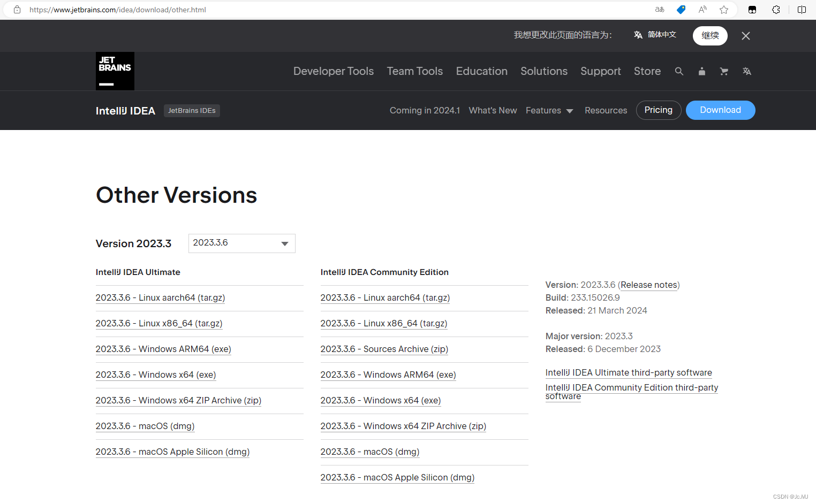Open the site search magnifier icon

[679, 71]
